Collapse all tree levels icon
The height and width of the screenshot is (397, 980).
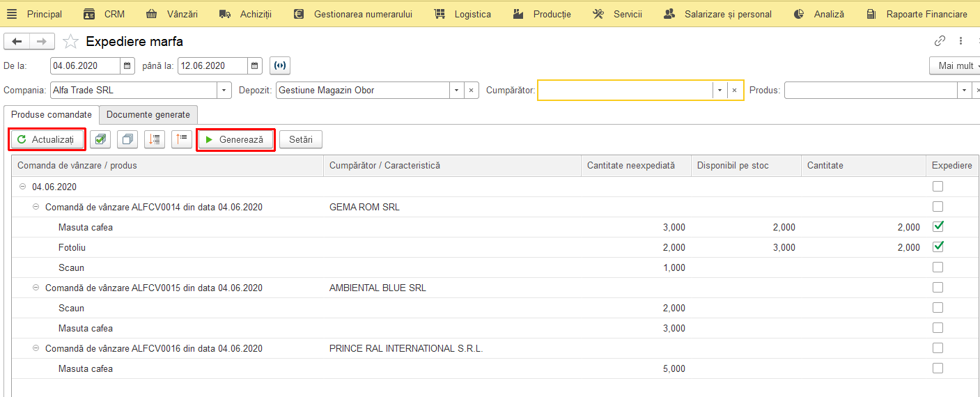click(182, 139)
